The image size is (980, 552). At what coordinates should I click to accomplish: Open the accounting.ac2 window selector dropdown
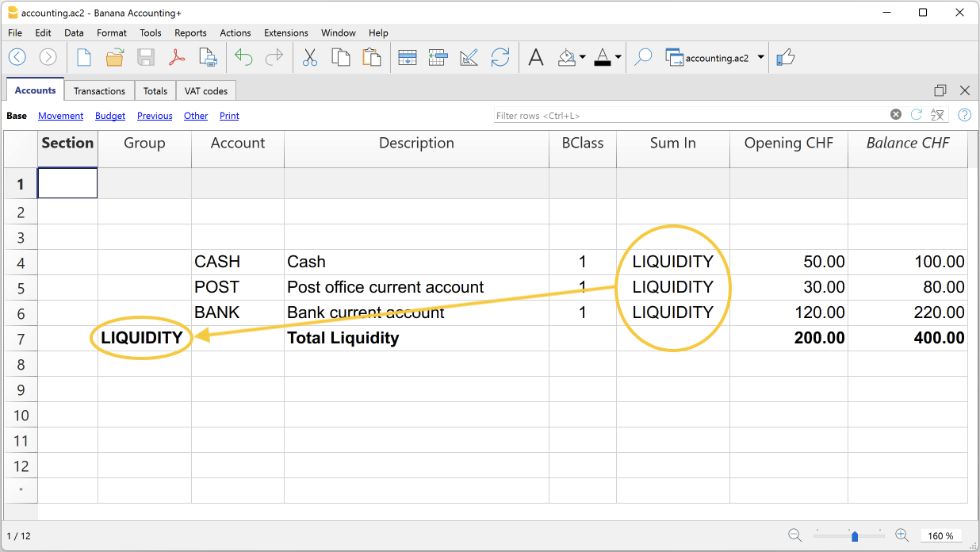coord(761,57)
